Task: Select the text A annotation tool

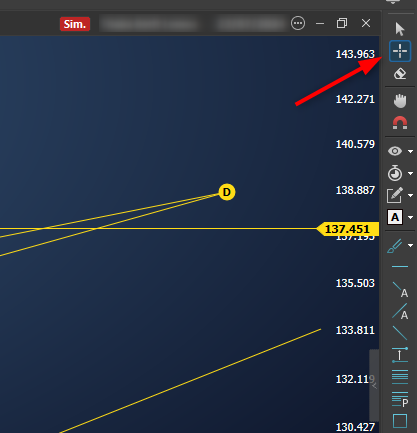Action: click(x=395, y=217)
